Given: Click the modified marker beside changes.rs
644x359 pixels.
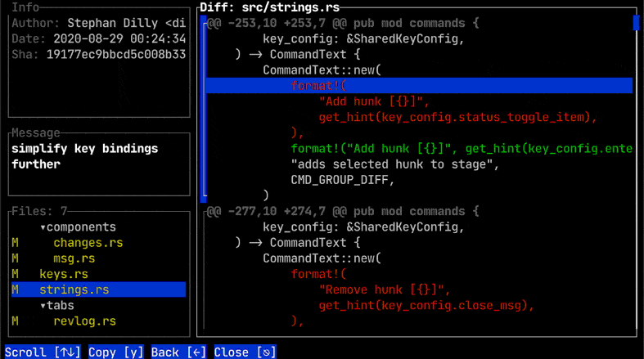Looking at the screenshot, I should (x=15, y=243).
